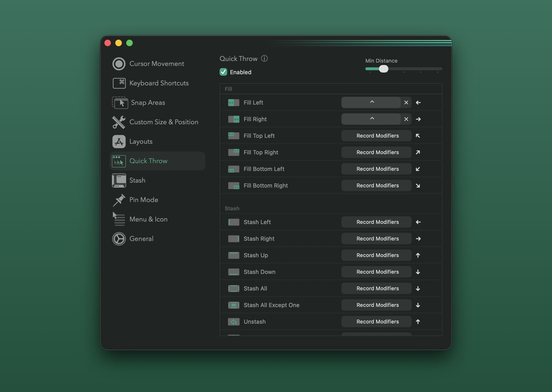Click the Fill Top Right diagonal arrow
The image size is (552, 392).
tap(418, 152)
